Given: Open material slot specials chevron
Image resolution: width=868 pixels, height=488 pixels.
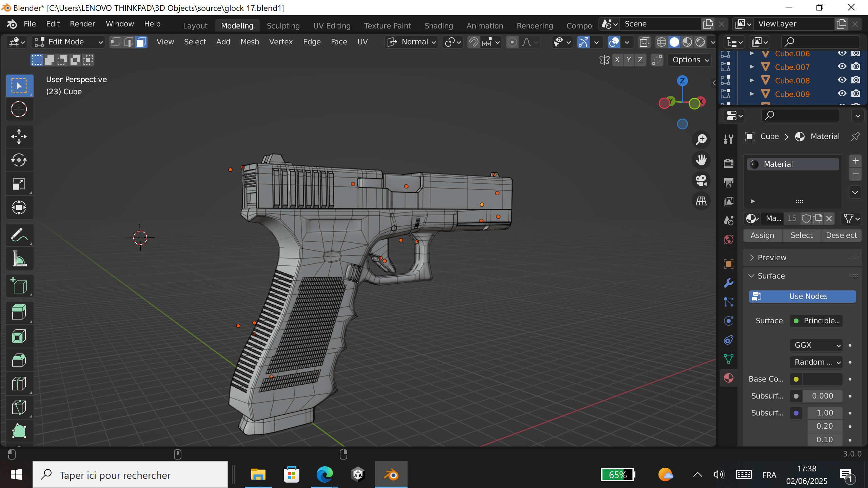Looking at the screenshot, I should pos(855,192).
